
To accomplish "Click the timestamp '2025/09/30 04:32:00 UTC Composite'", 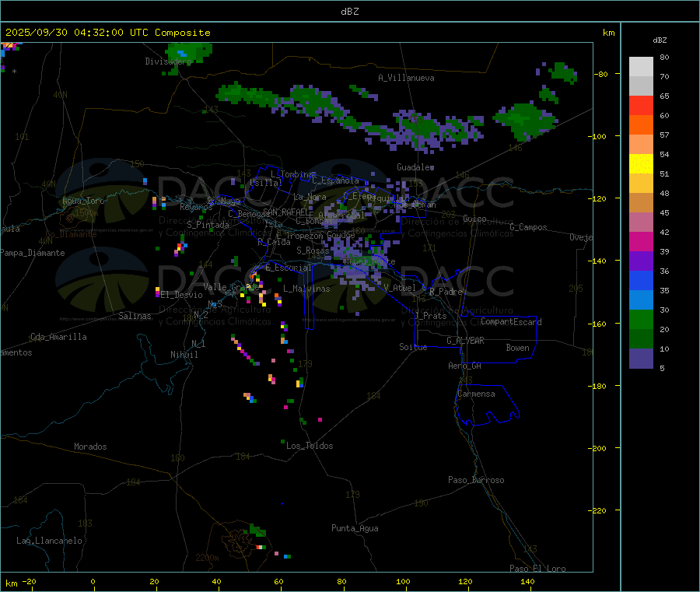I will coord(107,33).
